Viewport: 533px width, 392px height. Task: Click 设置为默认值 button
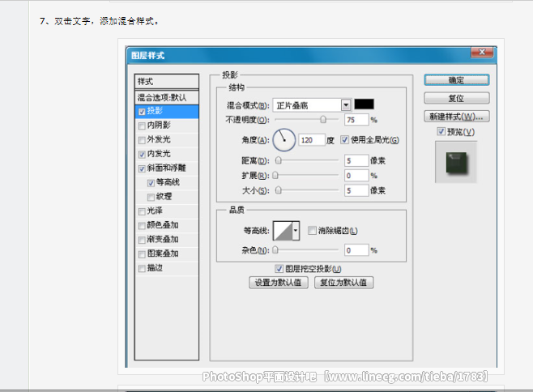click(279, 283)
